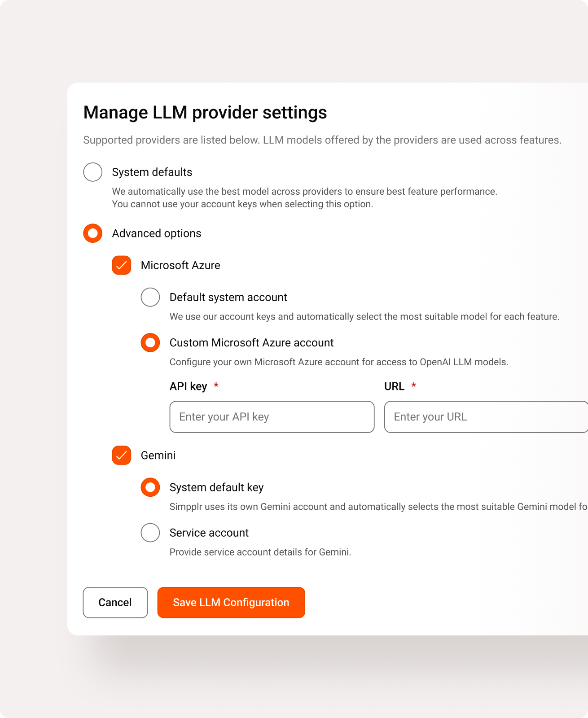The width and height of the screenshot is (588, 718).
Task: Click the URL field label
Action: [x=395, y=386]
